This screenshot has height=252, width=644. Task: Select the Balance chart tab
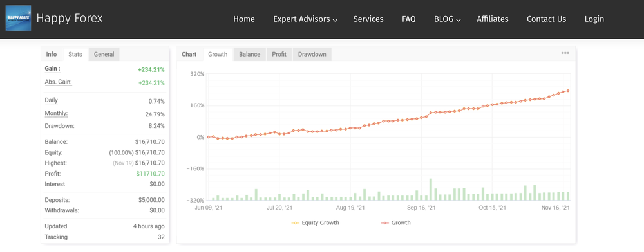tap(250, 54)
